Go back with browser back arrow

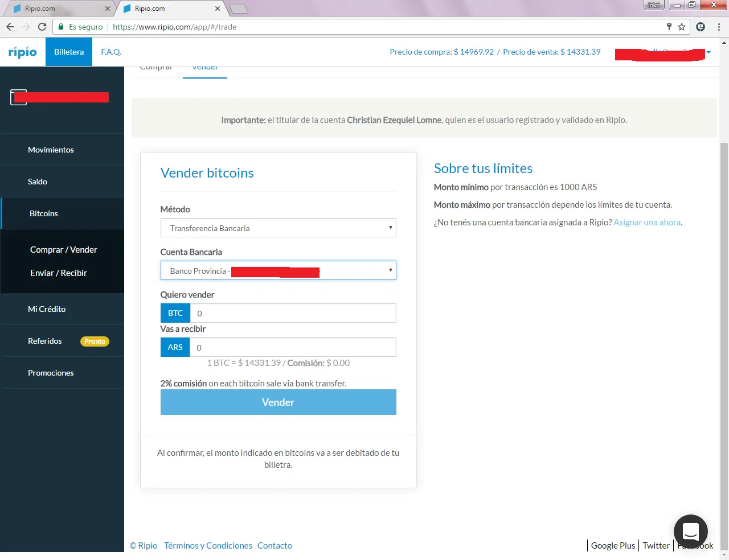point(10,27)
